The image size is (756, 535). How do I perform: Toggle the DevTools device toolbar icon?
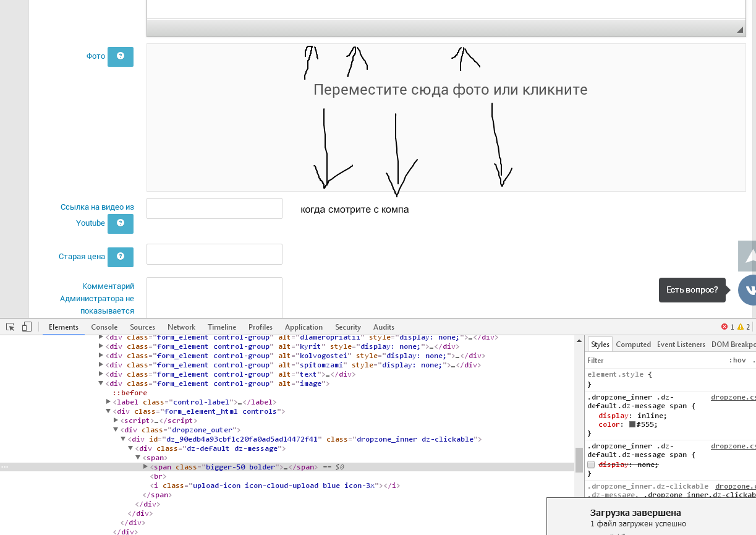[27, 327]
